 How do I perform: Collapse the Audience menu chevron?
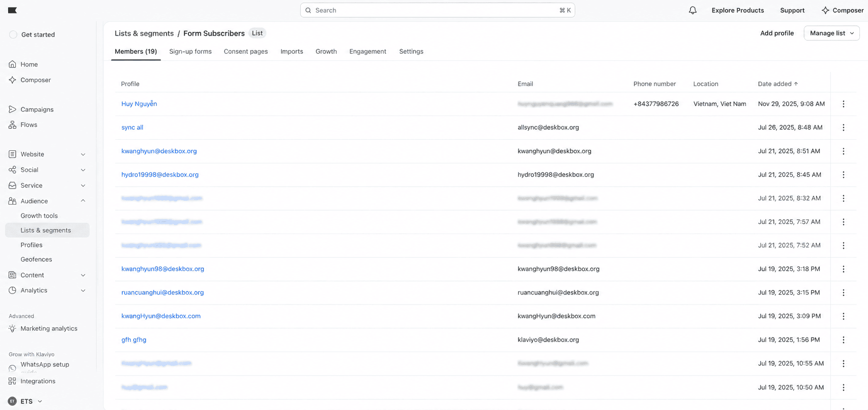83,201
